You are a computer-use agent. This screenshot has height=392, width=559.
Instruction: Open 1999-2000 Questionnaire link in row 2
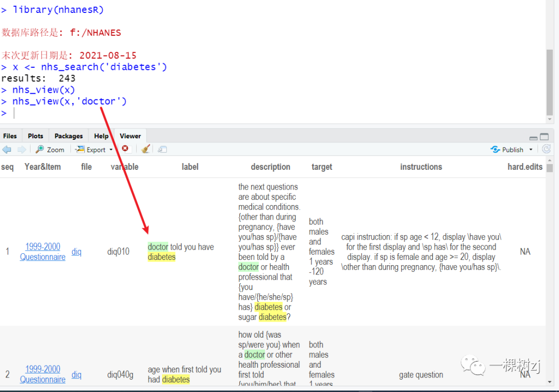(x=43, y=374)
